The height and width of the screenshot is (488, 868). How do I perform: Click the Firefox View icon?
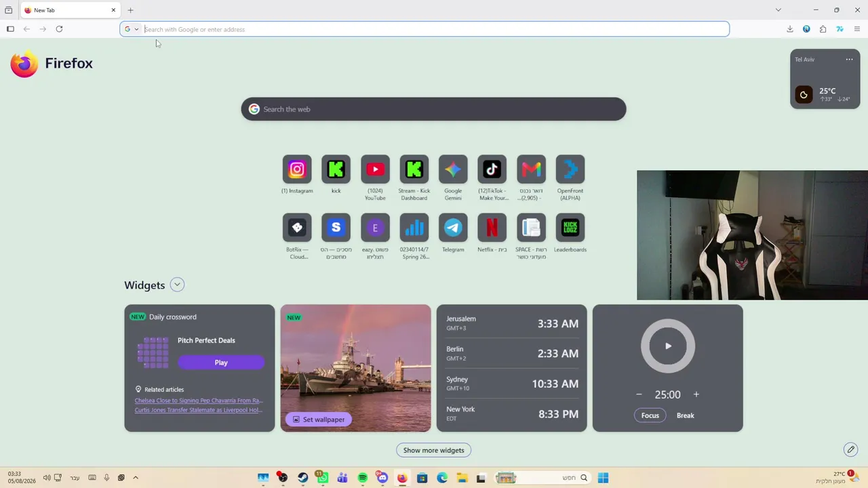pos(8,10)
